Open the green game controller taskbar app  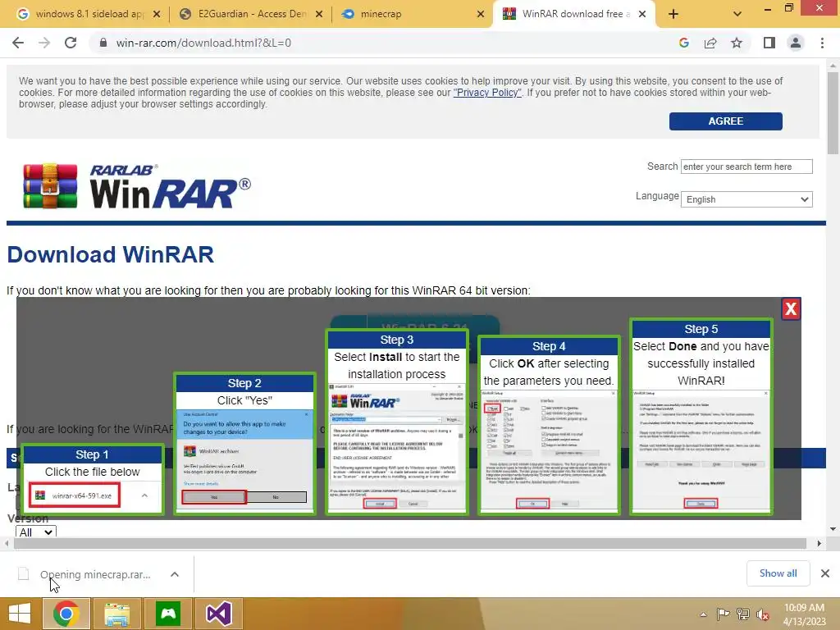[x=168, y=614]
